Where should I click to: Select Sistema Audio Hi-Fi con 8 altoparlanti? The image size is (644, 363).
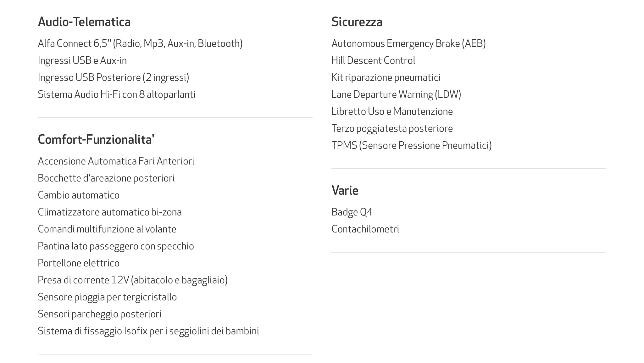click(117, 94)
